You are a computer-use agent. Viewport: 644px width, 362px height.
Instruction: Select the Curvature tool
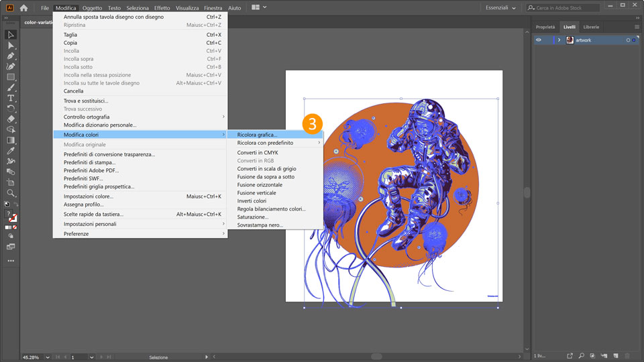(11, 66)
